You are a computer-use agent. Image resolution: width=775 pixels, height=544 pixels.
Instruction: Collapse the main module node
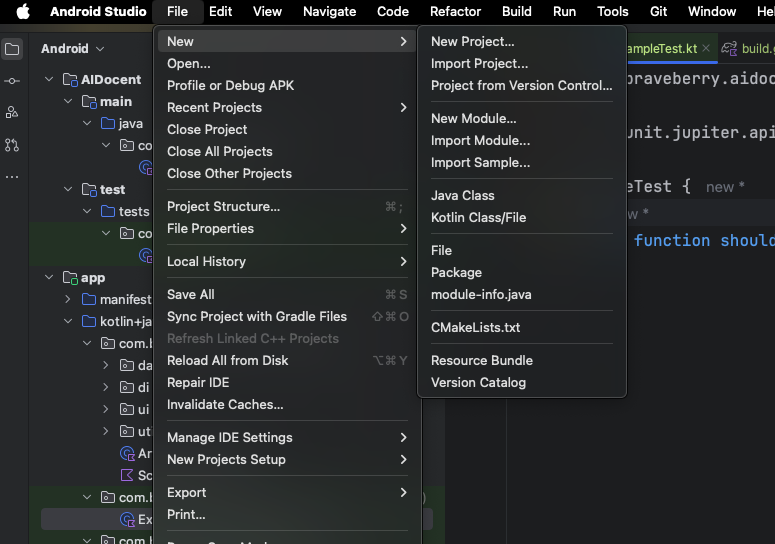coord(68,101)
